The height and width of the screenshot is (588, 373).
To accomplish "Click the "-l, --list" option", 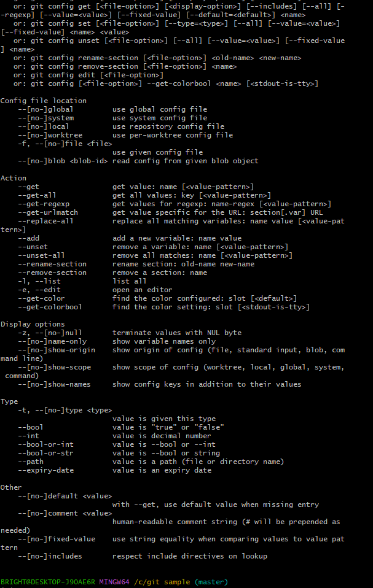I will (x=39, y=281).
